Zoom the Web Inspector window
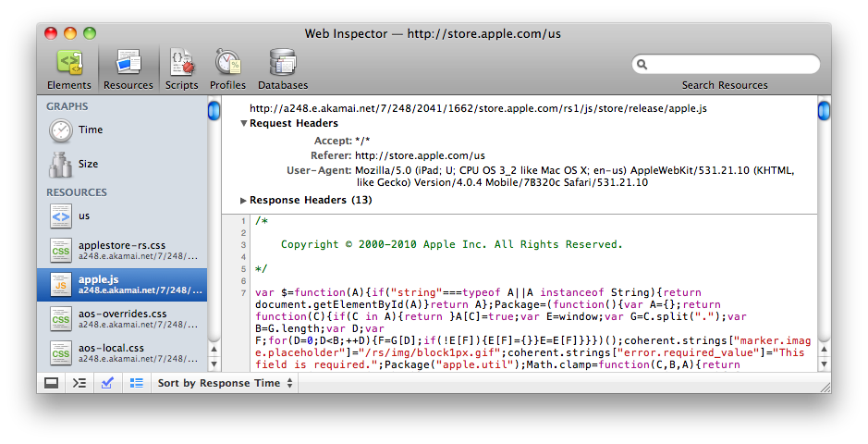The height and width of the screenshot is (444, 868). [x=90, y=33]
